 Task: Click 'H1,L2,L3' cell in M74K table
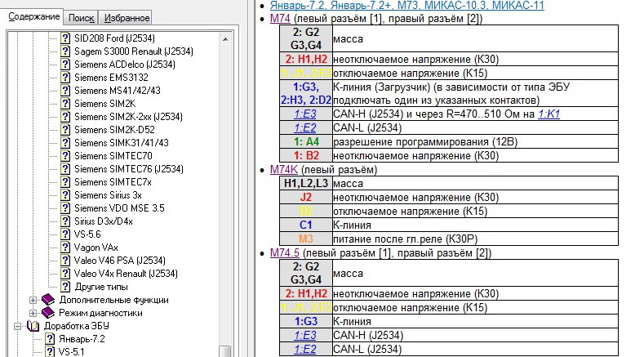306,184
